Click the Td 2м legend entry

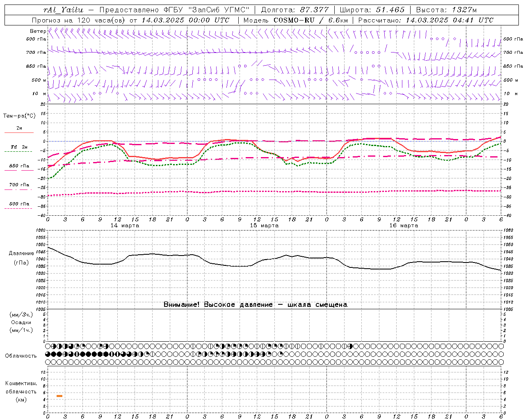(x=19, y=147)
